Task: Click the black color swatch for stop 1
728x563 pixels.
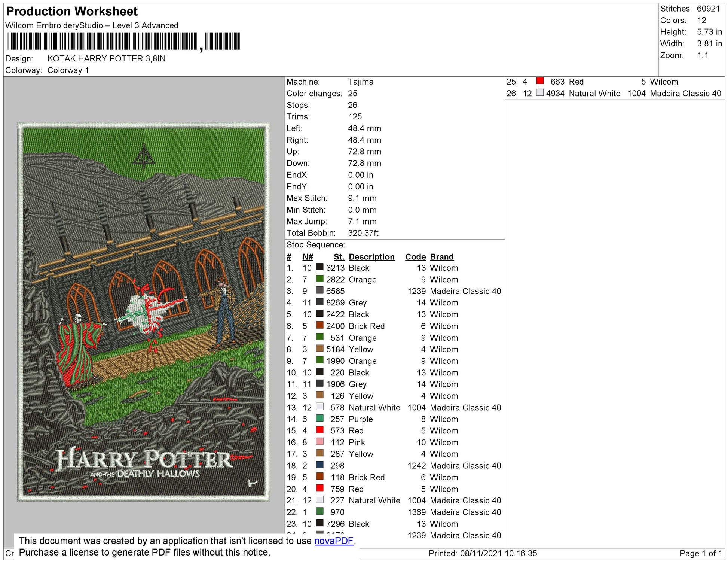Action: pyautogui.click(x=319, y=268)
